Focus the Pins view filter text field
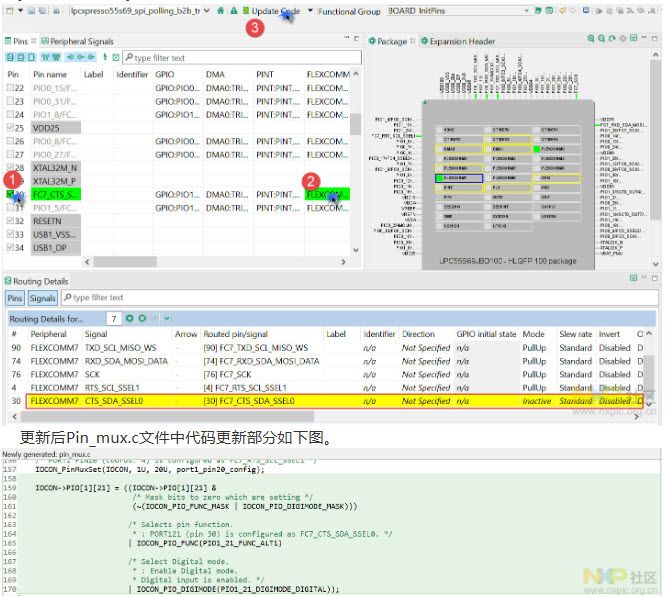668x596 pixels. click(242, 58)
